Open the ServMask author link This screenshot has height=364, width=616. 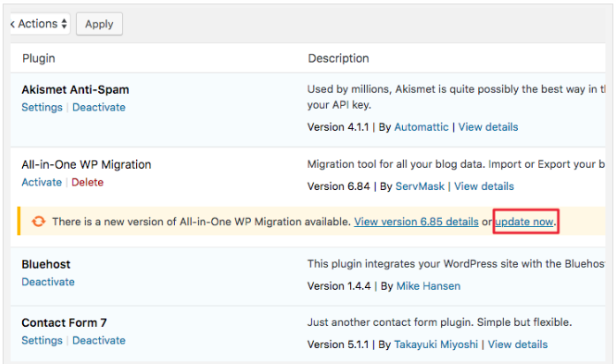420,186
